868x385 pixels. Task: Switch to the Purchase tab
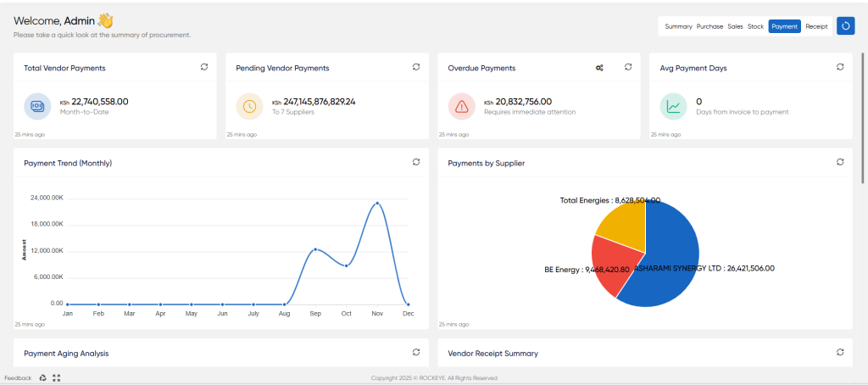tap(709, 26)
